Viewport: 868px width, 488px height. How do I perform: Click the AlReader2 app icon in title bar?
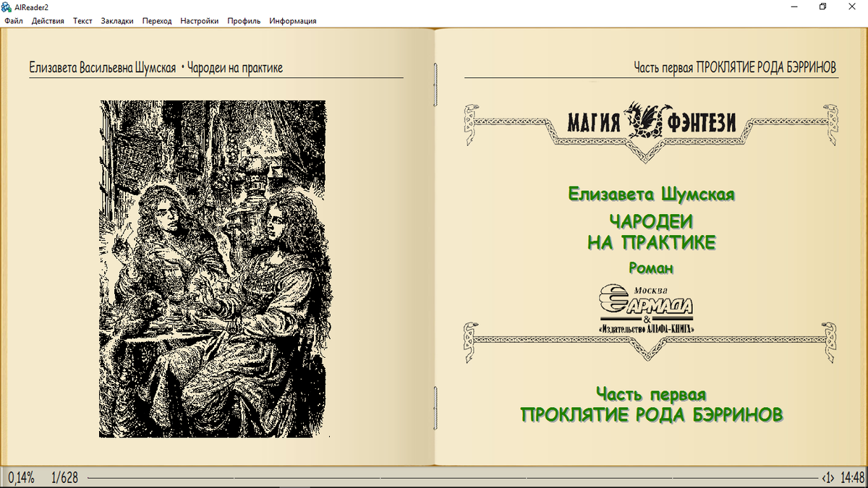tap(7, 7)
